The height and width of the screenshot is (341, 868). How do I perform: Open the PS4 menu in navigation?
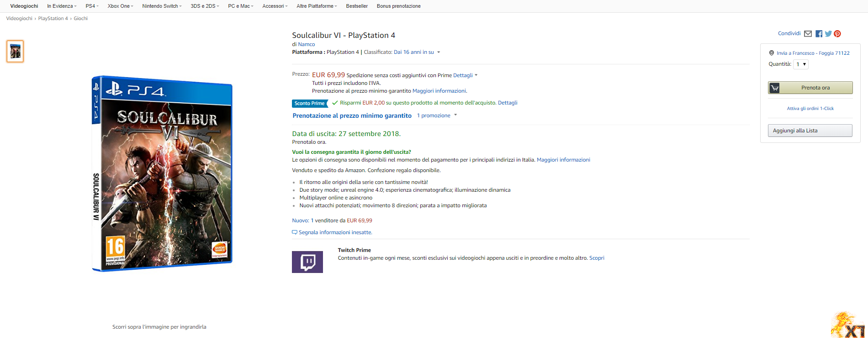92,6
